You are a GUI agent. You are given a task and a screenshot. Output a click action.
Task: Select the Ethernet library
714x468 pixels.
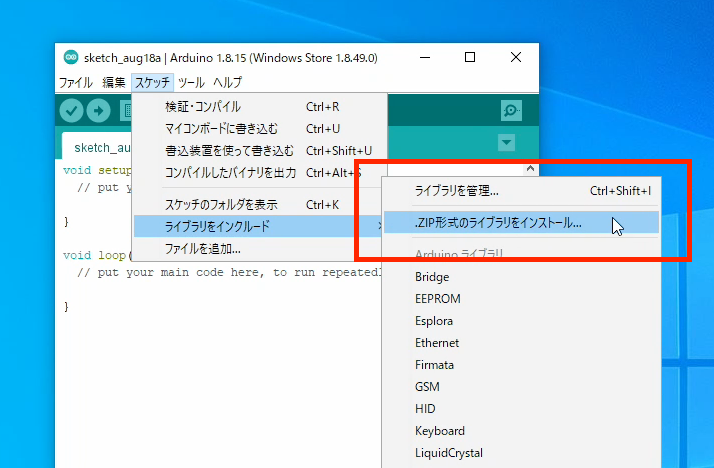(521, 343)
